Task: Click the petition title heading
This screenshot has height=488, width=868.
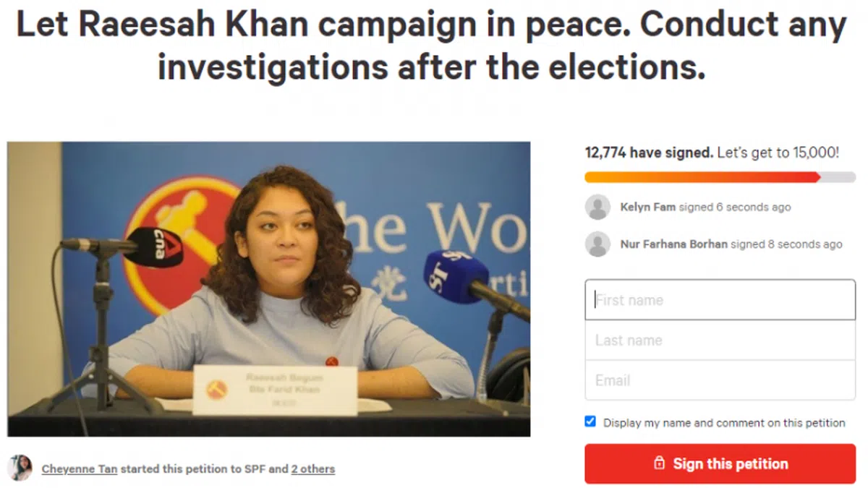Action: click(x=432, y=46)
